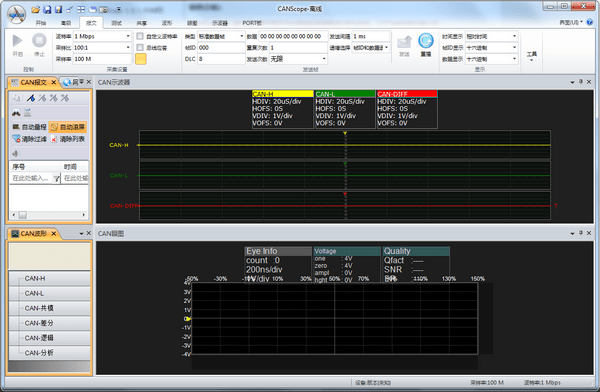
Task: Toggle the bus acknowledge checkbox (总线应答)
Action: pyautogui.click(x=140, y=47)
